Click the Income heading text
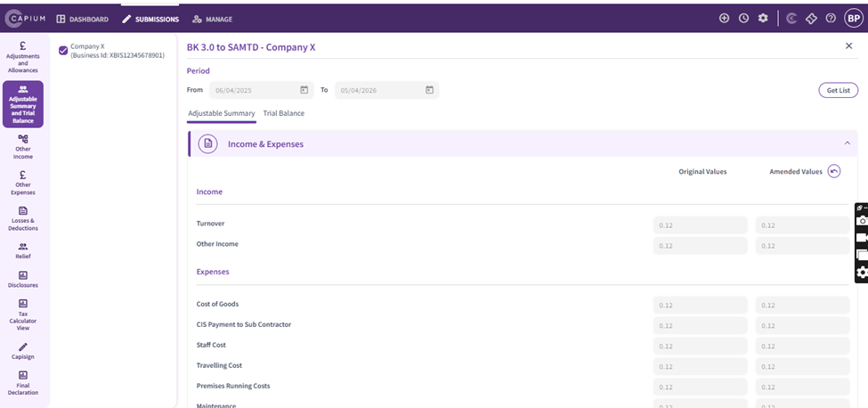 (x=209, y=192)
